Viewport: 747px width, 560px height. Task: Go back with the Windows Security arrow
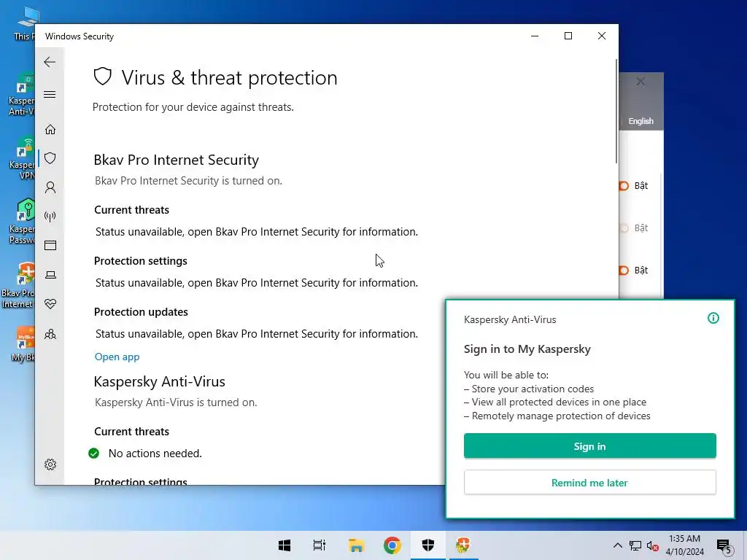click(x=50, y=62)
